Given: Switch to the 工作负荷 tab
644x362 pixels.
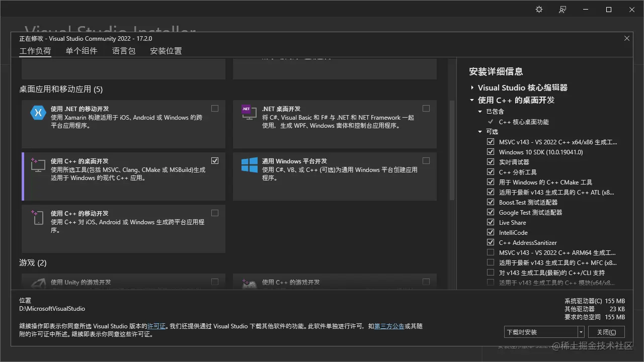Looking at the screenshot, I should [35, 51].
